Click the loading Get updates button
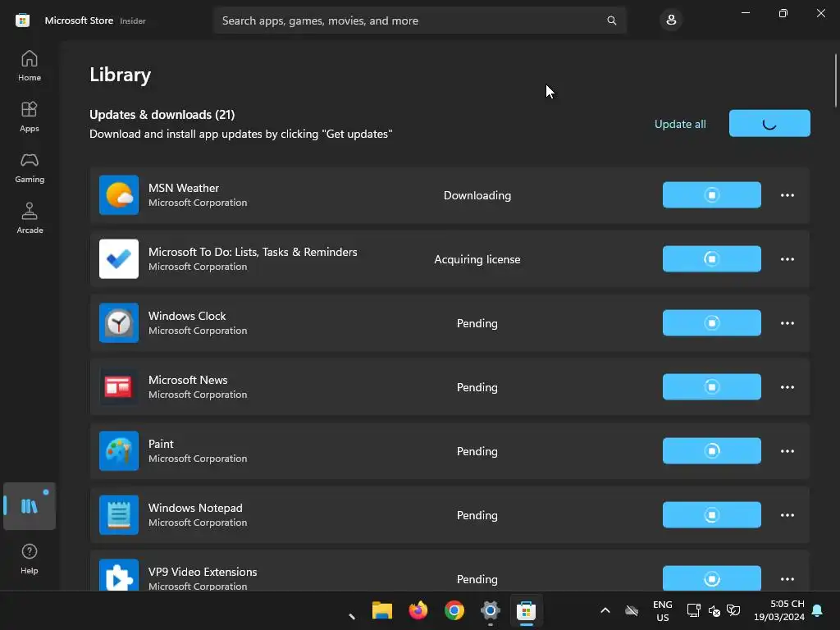Viewport: 840px width, 630px height. point(769,123)
